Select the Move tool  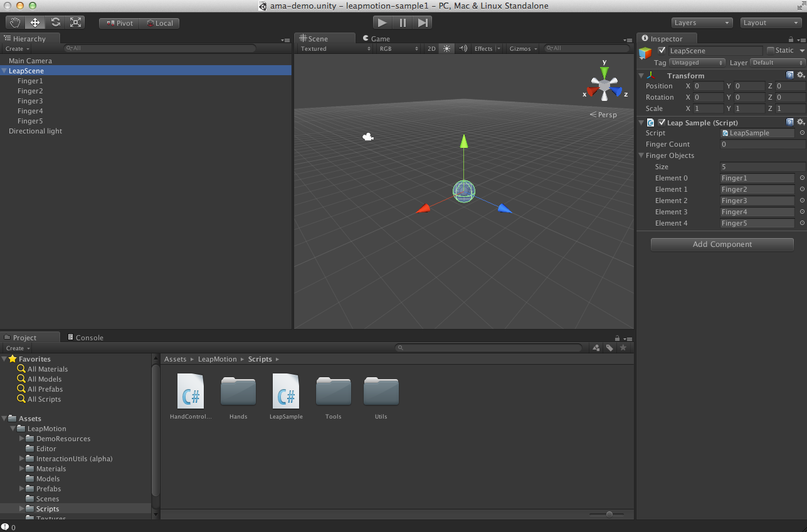tap(35, 22)
